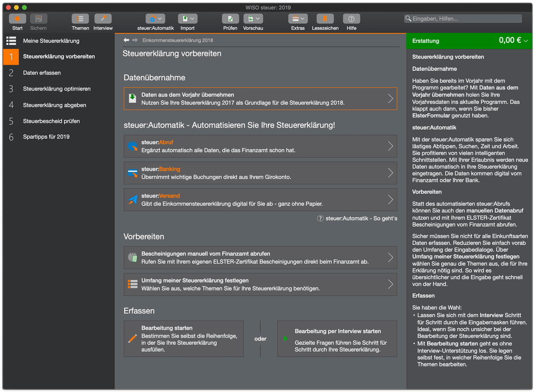Click Bescheinigungen manuell vom Finanzamt abrufen
The width and height of the screenshot is (535, 392).
pyautogui.click(x=261, y=257)
